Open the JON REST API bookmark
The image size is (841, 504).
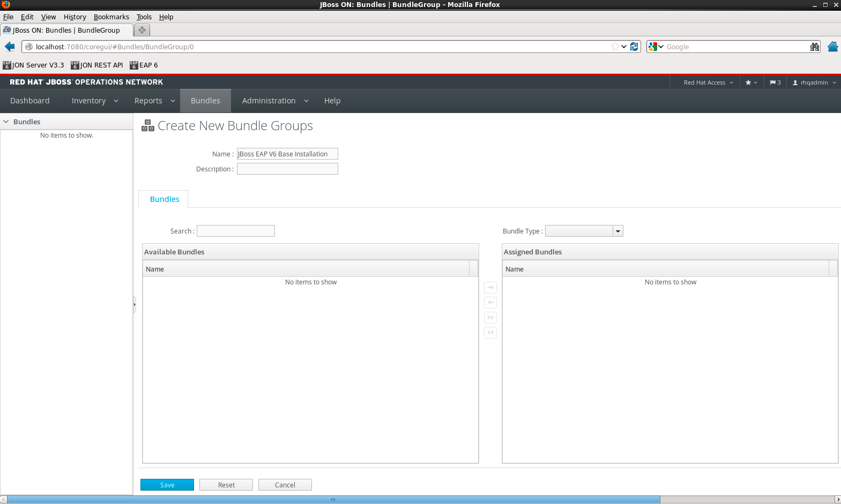(x=97, y=65)
